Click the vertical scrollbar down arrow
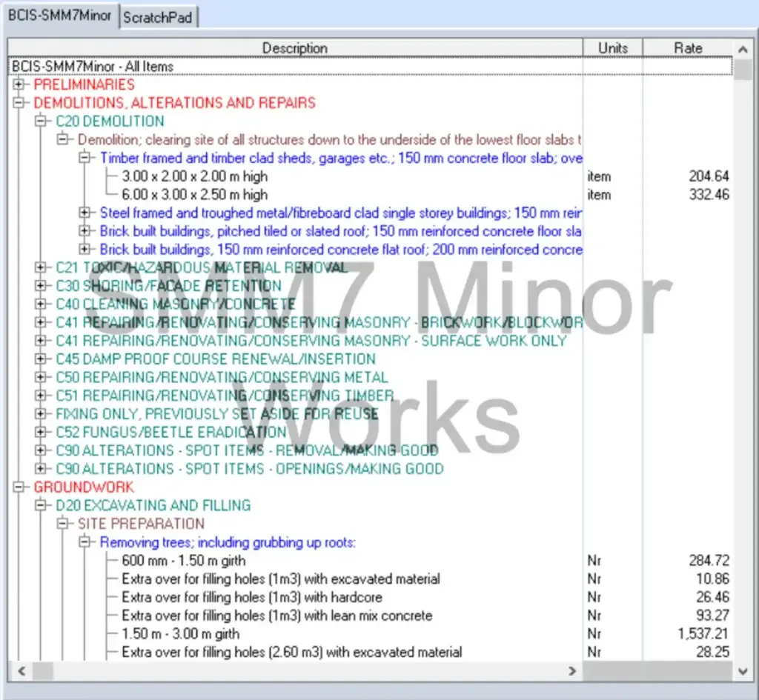Screen dimensions: 759x700 [743, 671]
